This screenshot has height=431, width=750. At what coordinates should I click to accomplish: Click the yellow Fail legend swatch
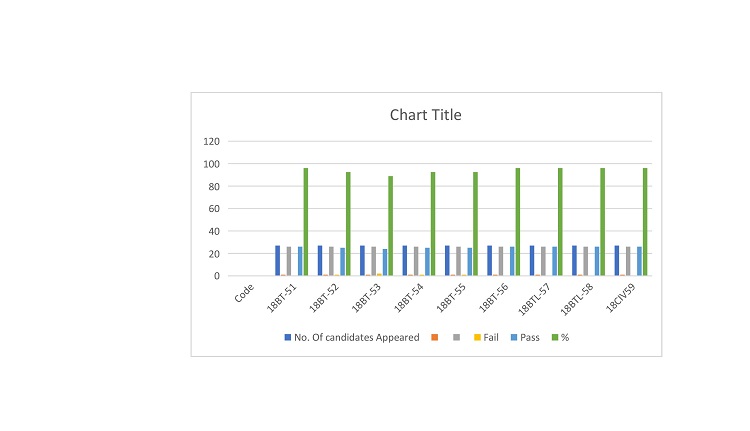(477, 337)
